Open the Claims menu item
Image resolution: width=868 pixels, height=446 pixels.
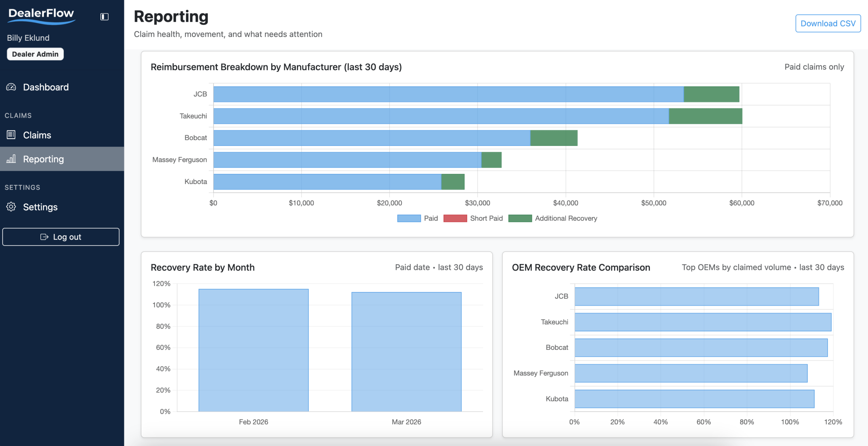(37, 135)
